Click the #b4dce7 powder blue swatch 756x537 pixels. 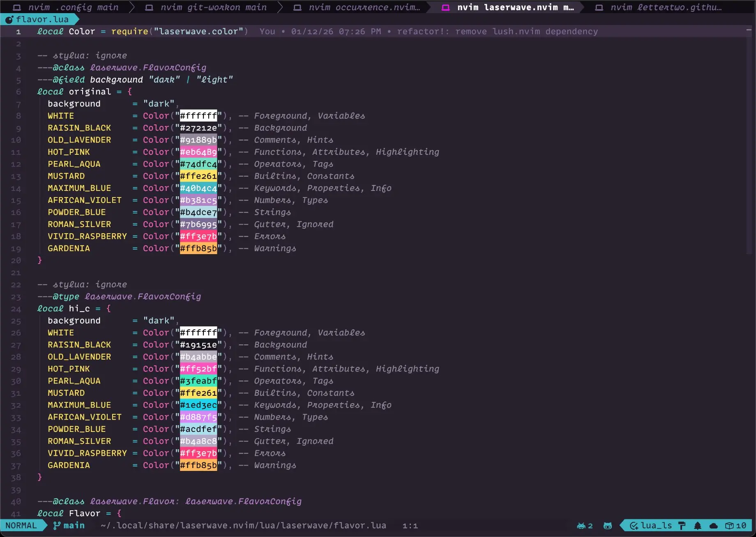click(198, 212)
